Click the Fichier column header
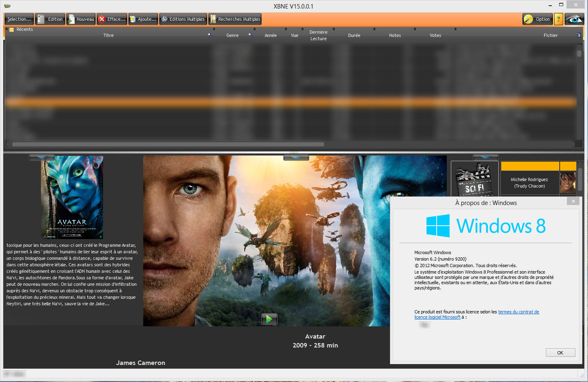This screenshot has width=588, height=382. pos(551,35)
